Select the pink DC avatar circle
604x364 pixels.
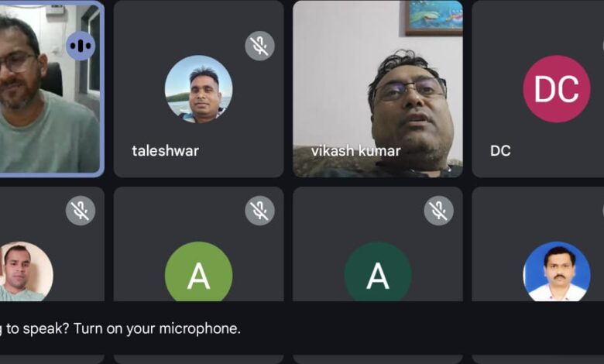tap(557, 89)
